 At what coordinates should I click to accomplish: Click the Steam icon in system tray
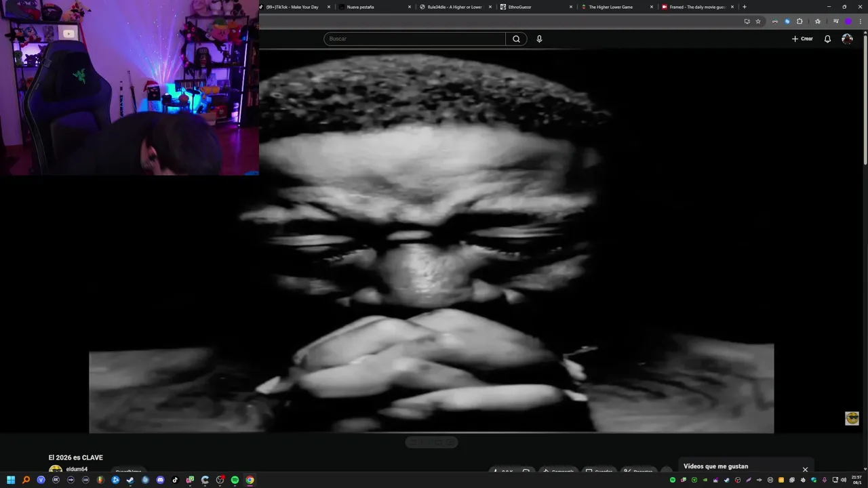[x=727, y=480]
